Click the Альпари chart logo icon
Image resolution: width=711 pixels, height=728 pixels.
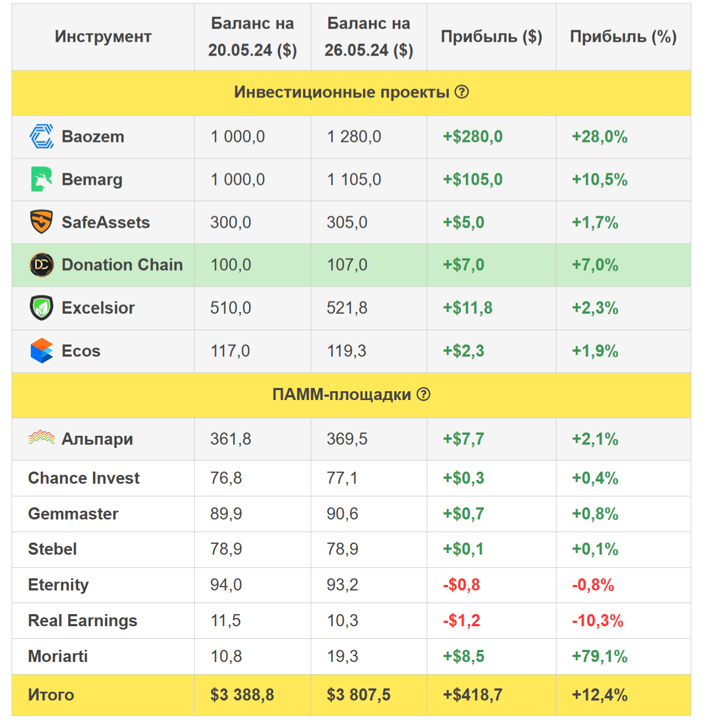coord(41,438)
